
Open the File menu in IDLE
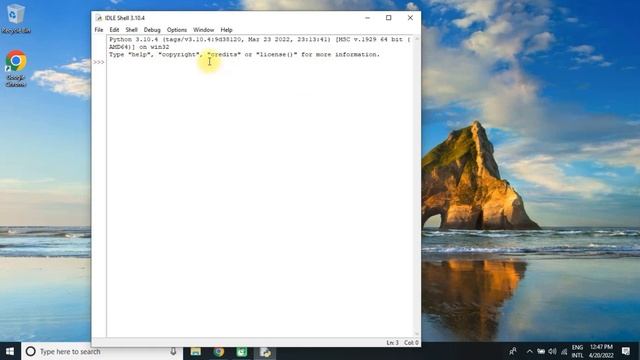tap(99, 30)
